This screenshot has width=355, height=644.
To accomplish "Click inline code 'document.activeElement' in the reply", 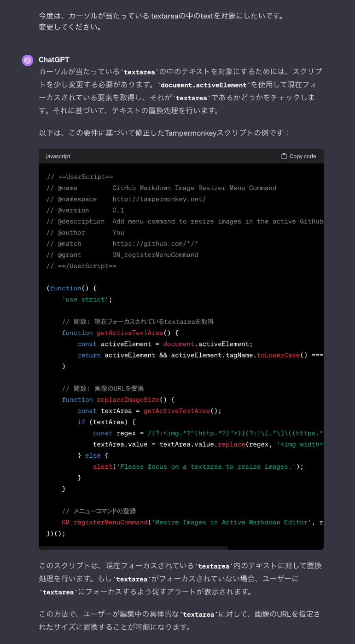I will [204, 85].
